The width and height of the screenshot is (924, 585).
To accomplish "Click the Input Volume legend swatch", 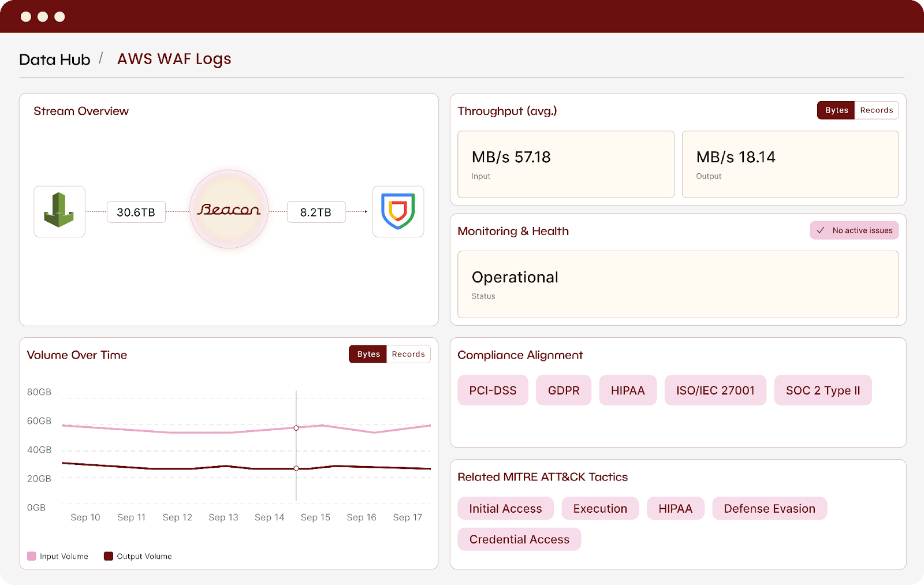I will [32, 556].
